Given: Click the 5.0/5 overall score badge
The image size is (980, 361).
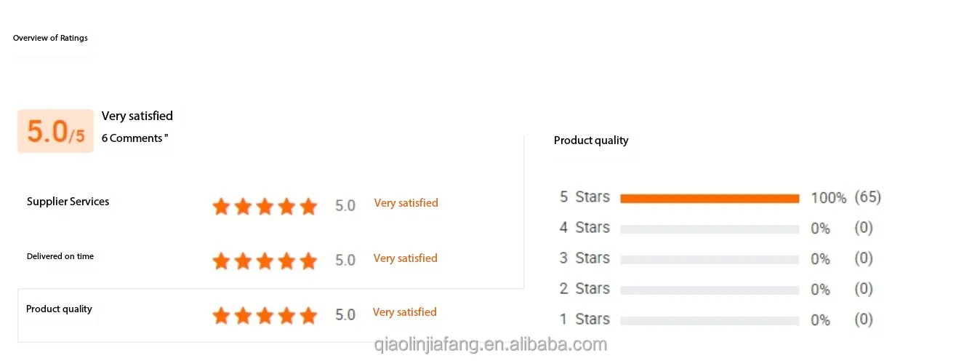Looking at the screenshot, I should click(56, 131).
